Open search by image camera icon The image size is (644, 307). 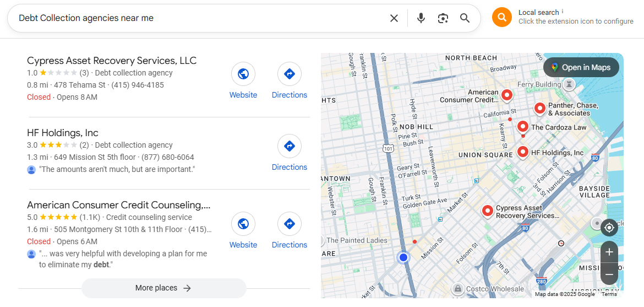[x=443, y=18]
